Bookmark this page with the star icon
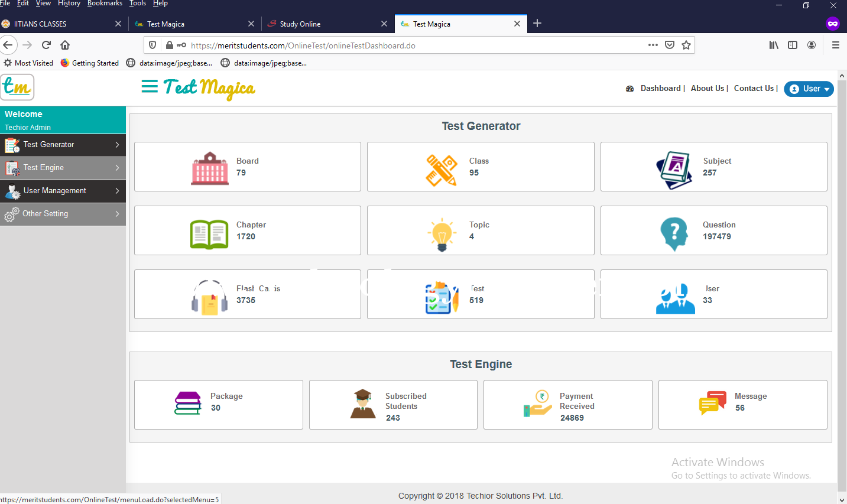The image size is (847, 504). [x=686, y=45]
